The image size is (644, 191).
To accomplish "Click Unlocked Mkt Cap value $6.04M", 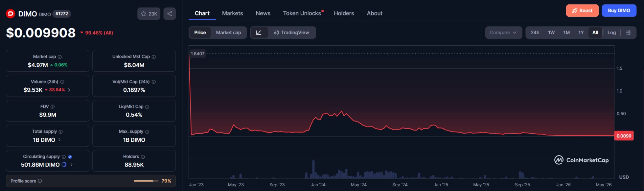I will 134,65.
